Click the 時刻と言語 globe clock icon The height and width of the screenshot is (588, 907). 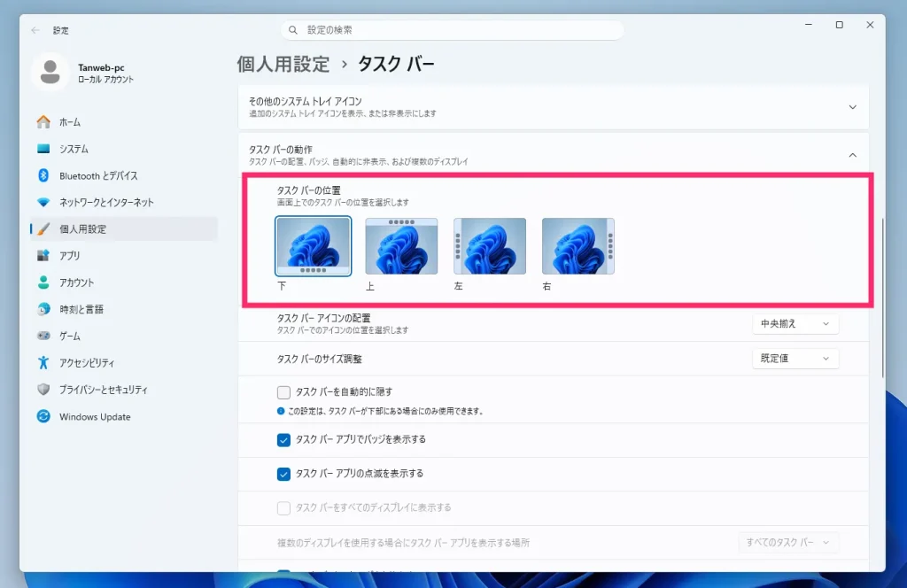(43, 309)
